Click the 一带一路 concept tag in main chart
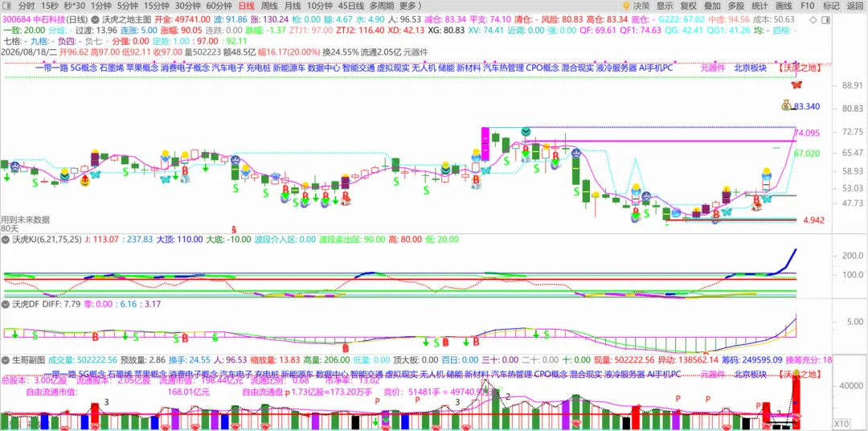 point(51,68)
